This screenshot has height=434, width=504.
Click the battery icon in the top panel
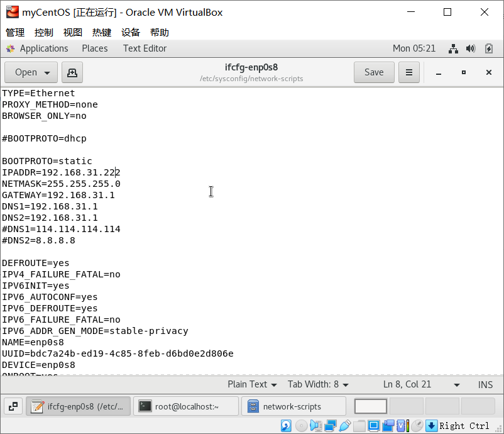pos(488,48)
